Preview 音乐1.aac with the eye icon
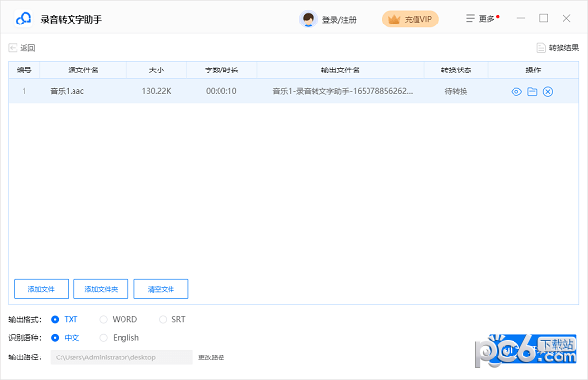The image size is (588, 380). [x=516, y=92]
